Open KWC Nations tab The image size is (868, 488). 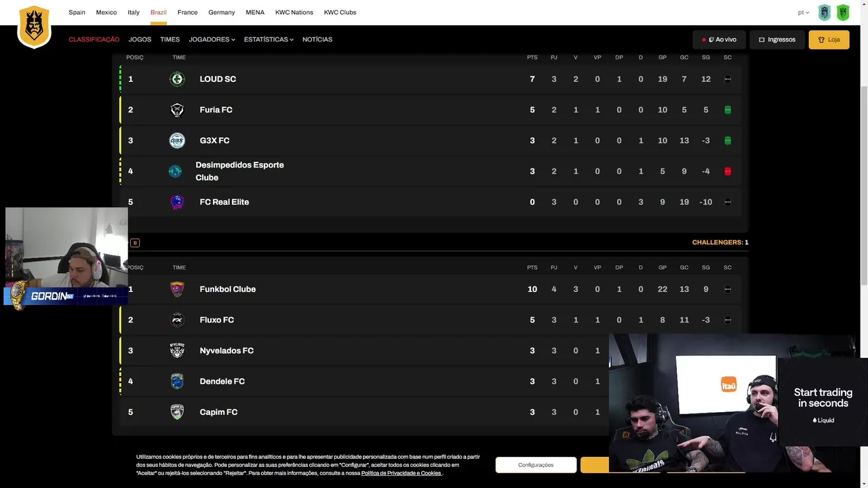pos(294,12)
